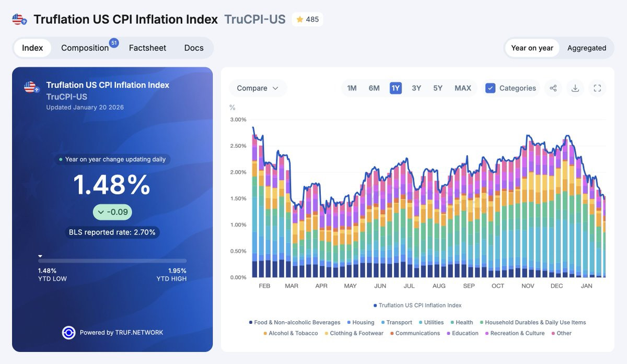
Task: Click the YTD low-high range bar
Action: click(x=112, y=261)
